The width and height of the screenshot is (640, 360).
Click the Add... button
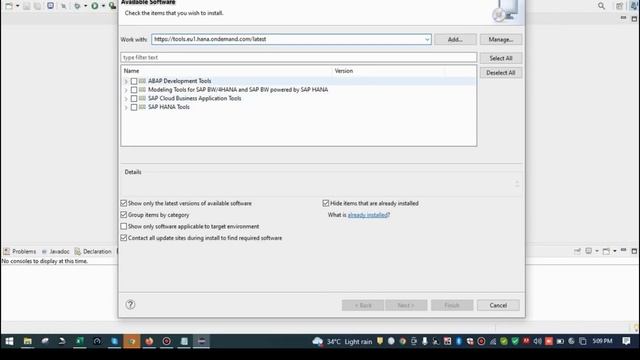click(x=455, y=39)
